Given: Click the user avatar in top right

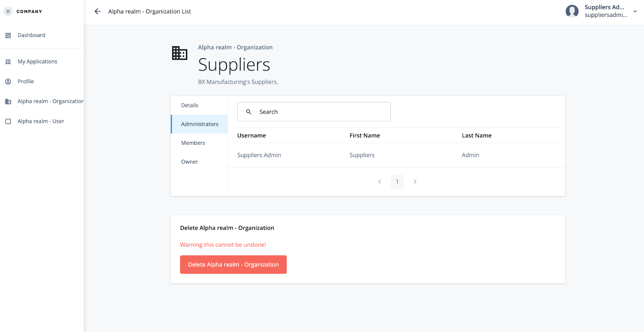Looking at the screenshot, I should point(572,11).
